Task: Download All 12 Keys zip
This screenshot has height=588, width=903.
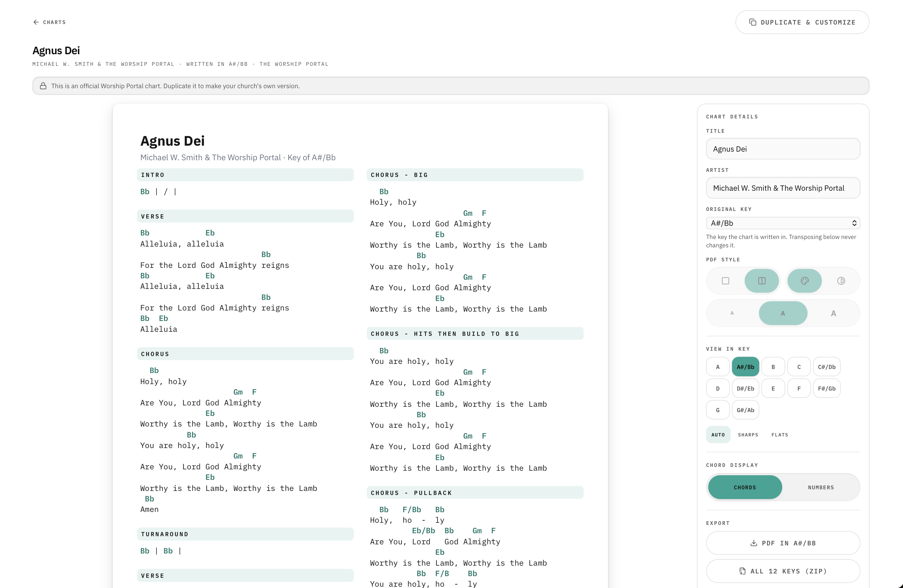Action: coord(783,571)
